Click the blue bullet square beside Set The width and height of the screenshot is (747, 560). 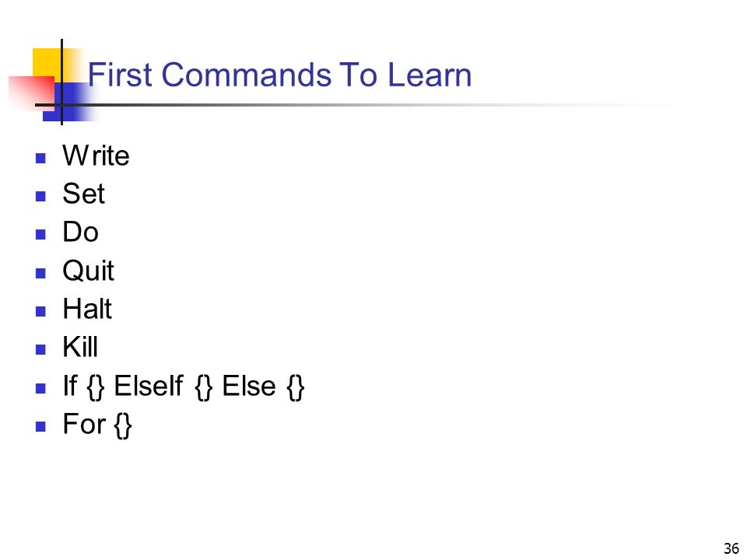(40, 196)
